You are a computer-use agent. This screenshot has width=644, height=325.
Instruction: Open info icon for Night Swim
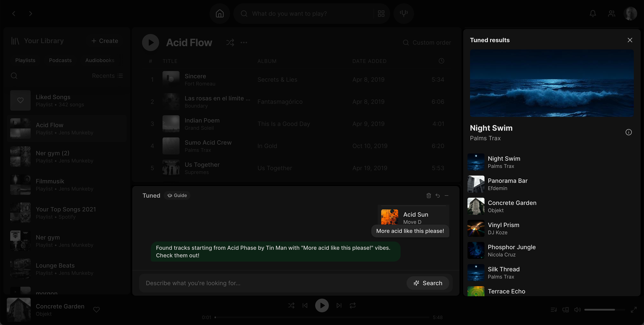pos(629,132)
